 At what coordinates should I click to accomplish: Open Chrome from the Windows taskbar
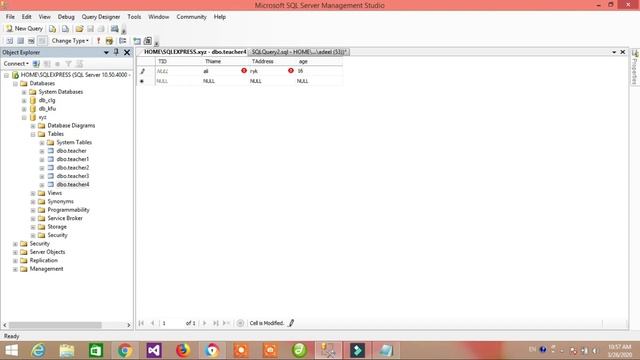(124, 351)
